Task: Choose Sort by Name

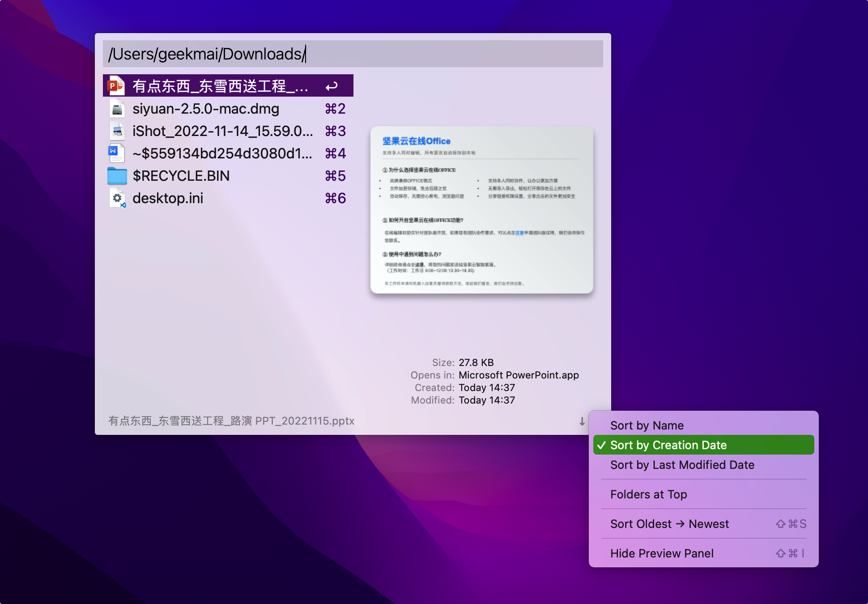Action: (703, 425)
